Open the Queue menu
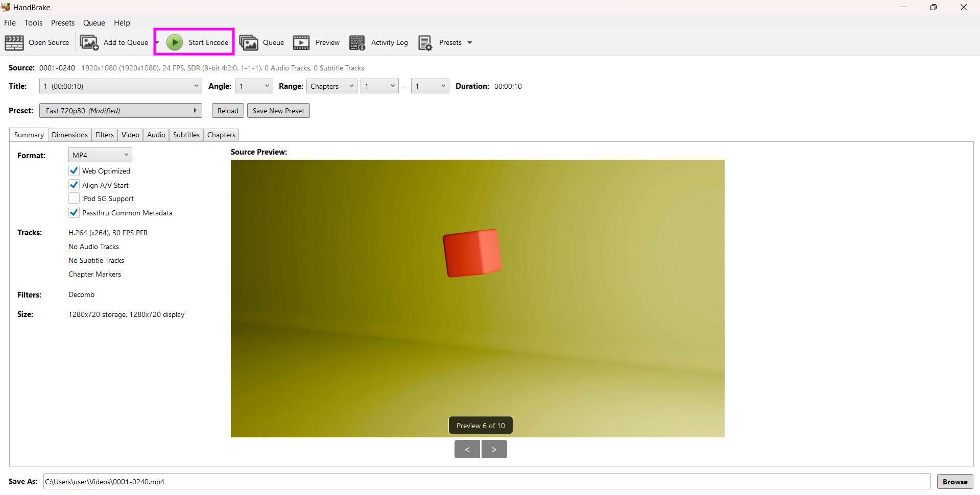 pos(94,23)
